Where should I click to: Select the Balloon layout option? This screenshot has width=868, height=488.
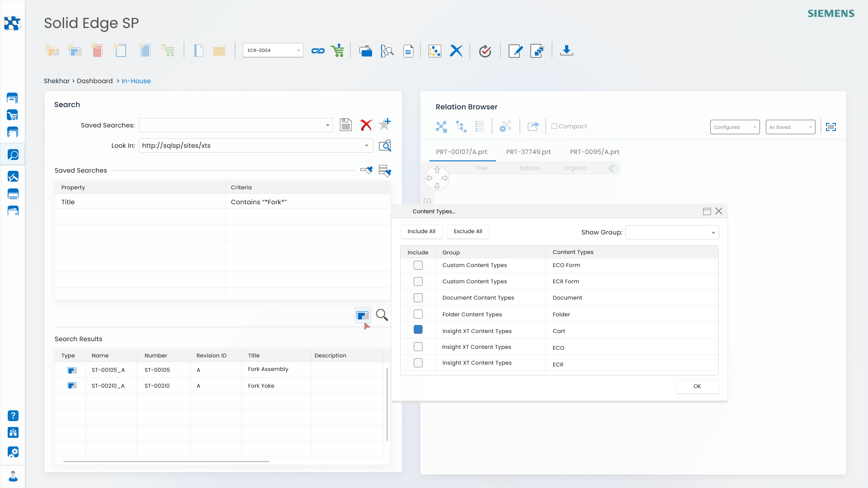[x=530, y=168]
